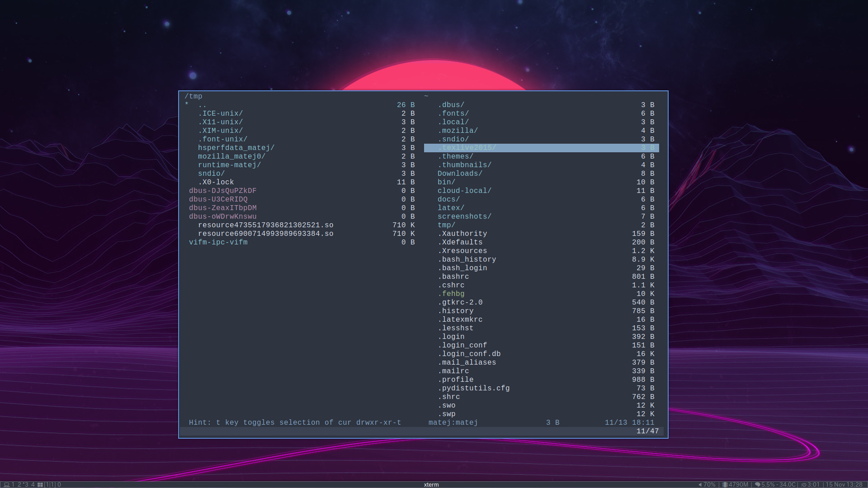
Task: Click the xterm window title in bar
Action: click(431, 484)
